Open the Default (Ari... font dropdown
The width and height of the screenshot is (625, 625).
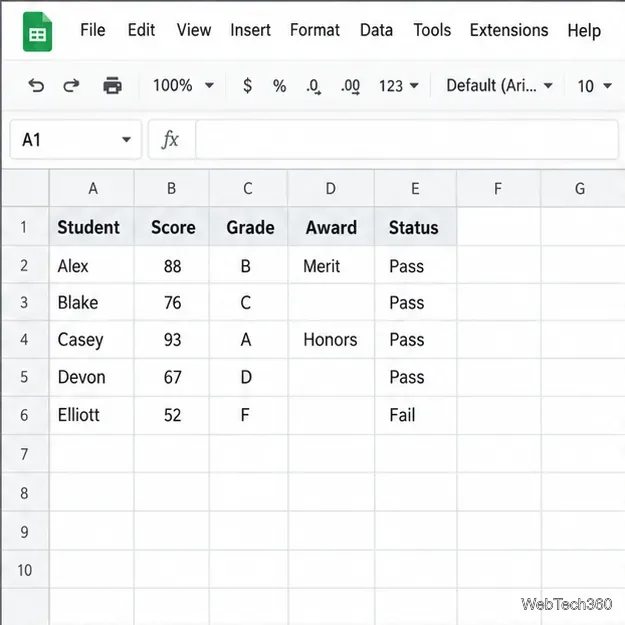499,85
